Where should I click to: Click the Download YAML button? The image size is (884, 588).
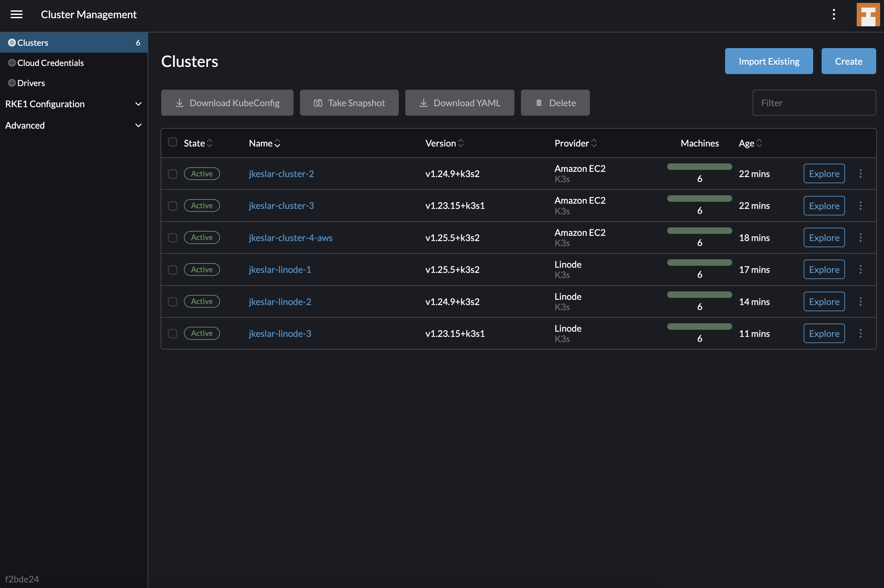coord(460,103)
